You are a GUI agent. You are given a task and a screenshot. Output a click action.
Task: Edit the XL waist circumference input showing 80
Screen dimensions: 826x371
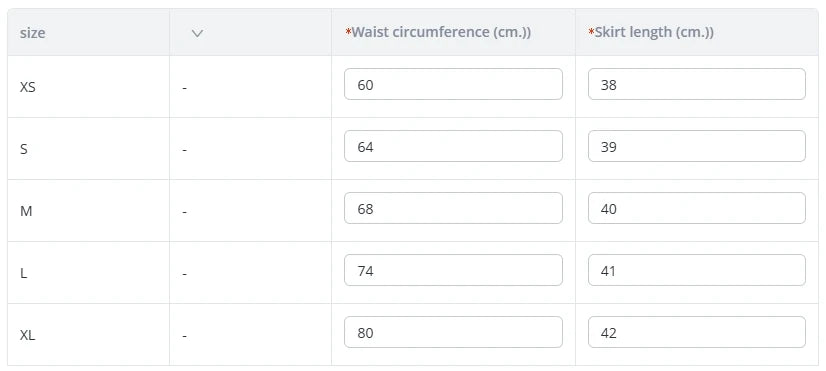[x=453, y=332]
